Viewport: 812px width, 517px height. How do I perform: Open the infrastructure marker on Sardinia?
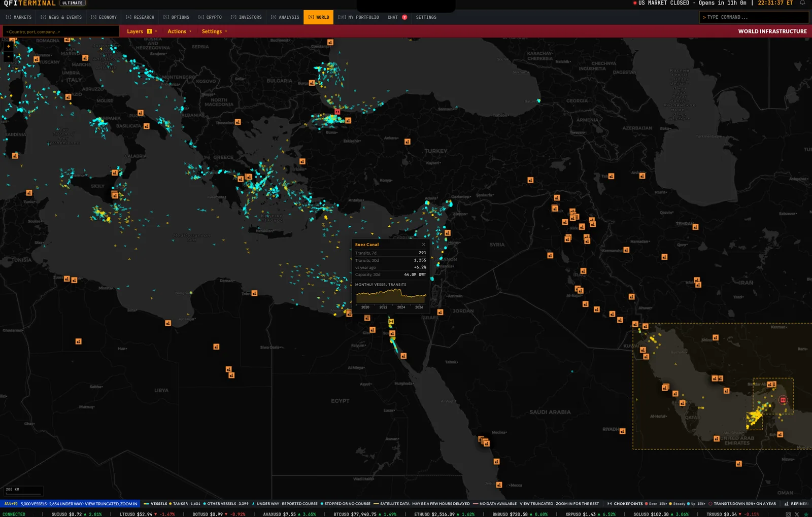point(15,156)
